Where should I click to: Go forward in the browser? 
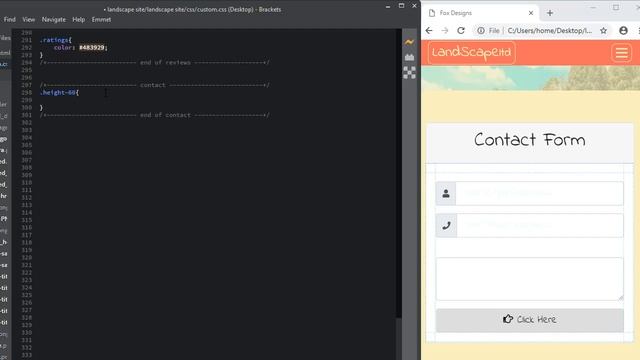pos(445,31)
